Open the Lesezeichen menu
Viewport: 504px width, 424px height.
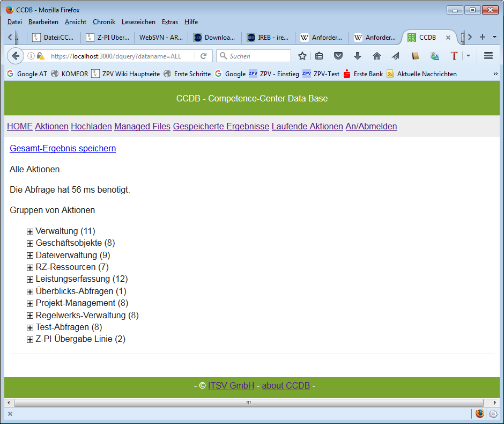(138, 22)
